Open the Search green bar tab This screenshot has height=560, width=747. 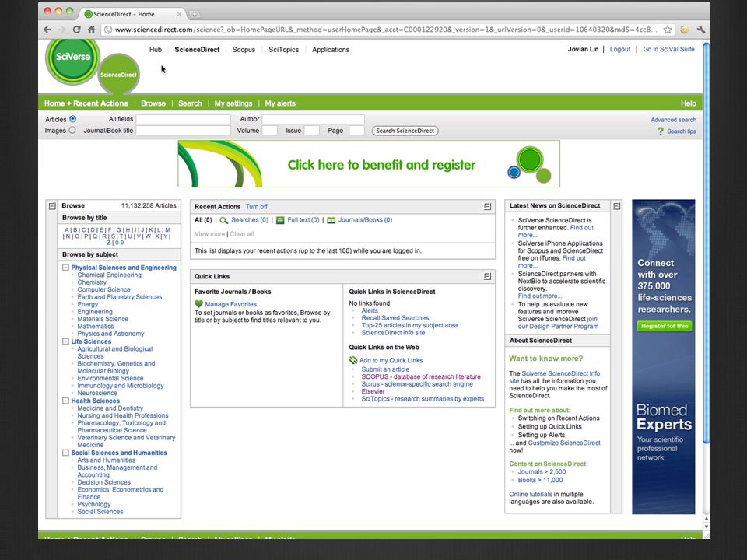[190, 103]
